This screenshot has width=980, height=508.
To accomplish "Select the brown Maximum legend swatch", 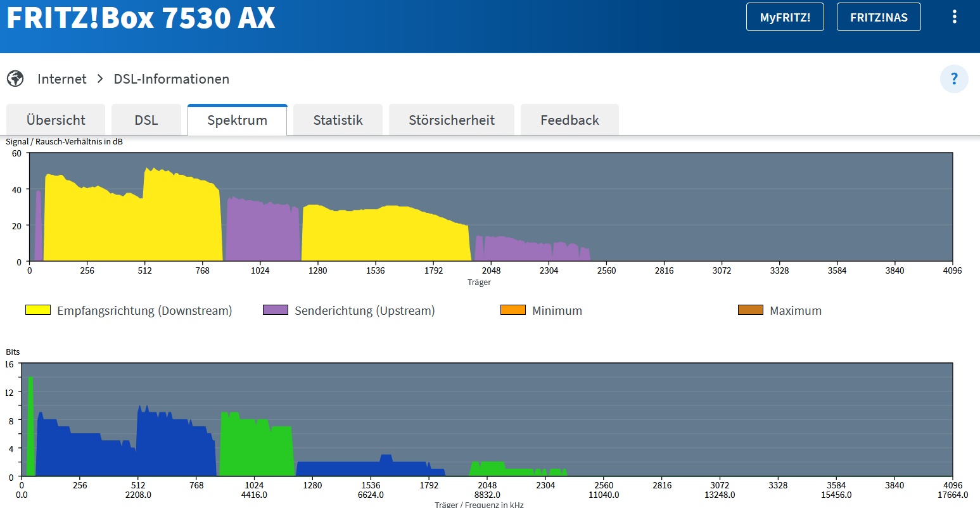I will 751,310.
